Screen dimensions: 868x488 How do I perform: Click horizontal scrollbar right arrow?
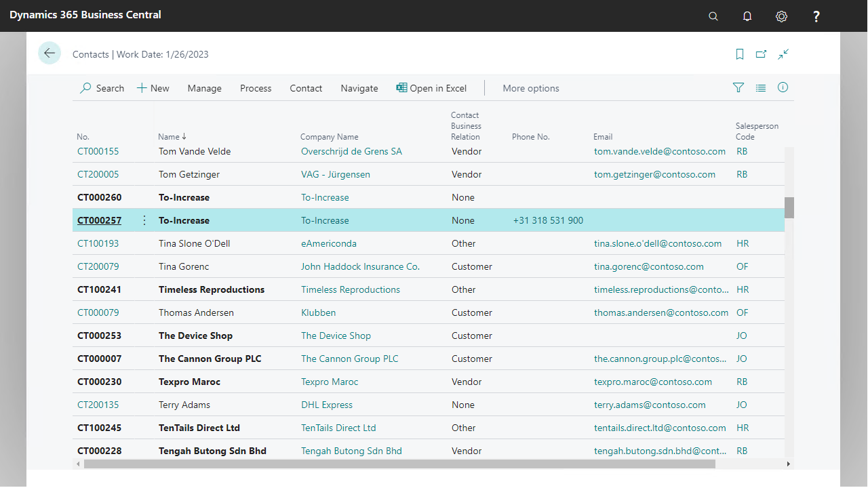tap(789, 464)
